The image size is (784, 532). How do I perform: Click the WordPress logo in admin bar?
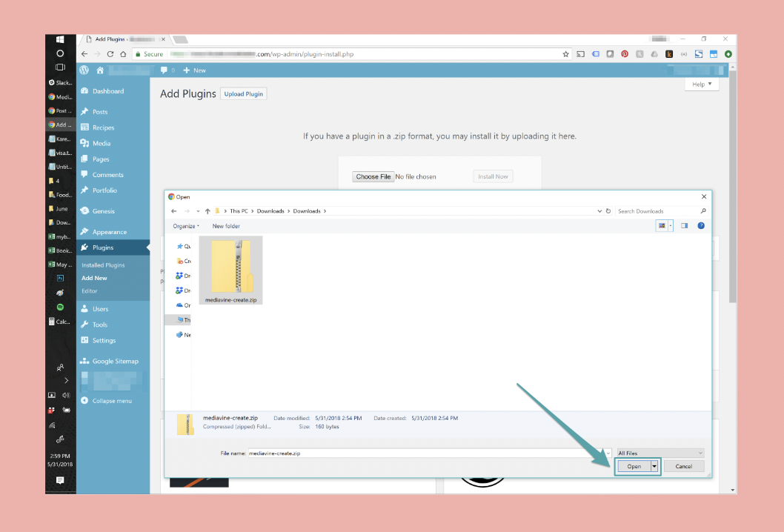pos(84,70)
